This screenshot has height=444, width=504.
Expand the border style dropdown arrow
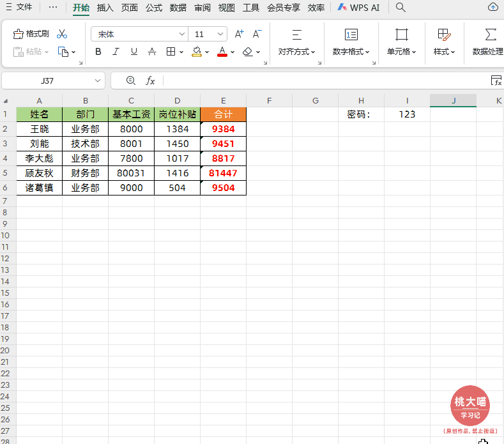[x=181, y=52]
